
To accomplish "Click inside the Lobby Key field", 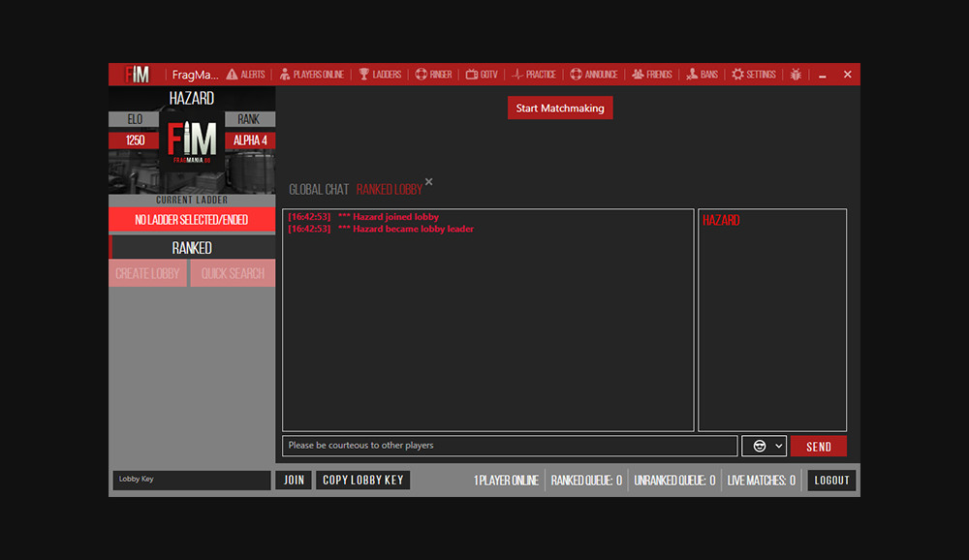I will (191, 480).
